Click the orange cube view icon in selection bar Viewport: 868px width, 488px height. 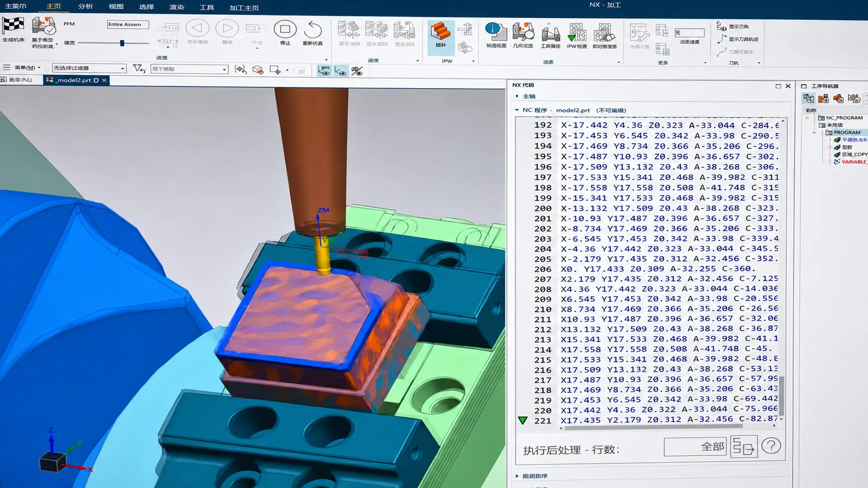(x=258, y=70)
